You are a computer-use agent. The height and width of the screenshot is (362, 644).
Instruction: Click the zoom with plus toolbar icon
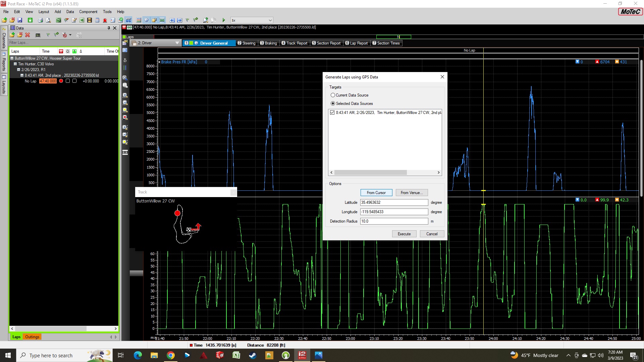point(206,20)
